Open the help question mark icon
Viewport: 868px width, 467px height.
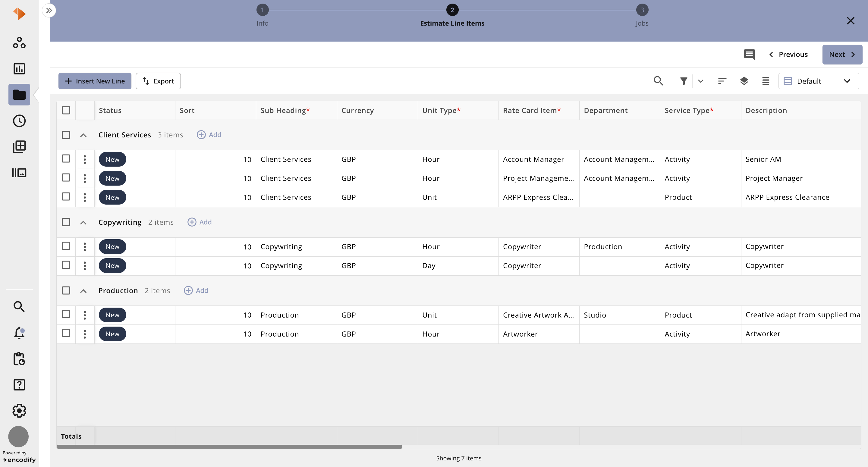coord(19,385)
